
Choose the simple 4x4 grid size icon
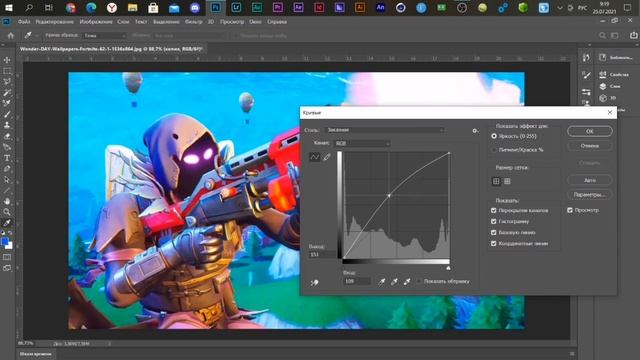tap(496, 181)
